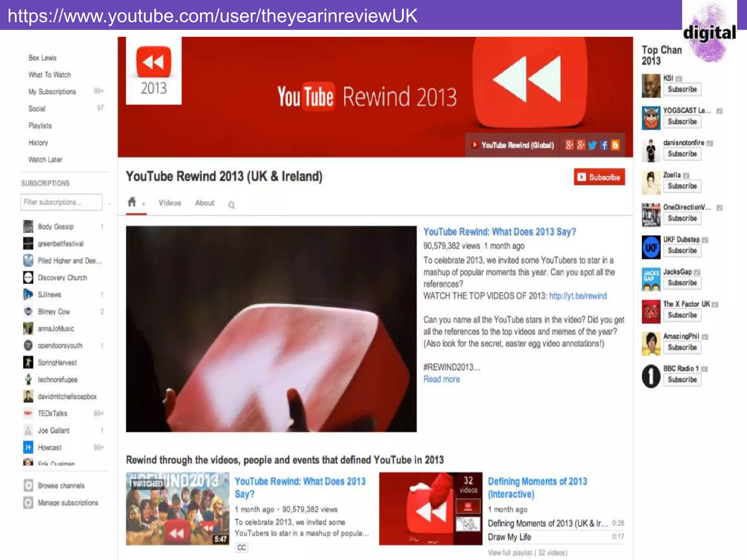747x560 pixels.
Task: Click the 2013 rewind channel avatar
Action: click(154, 71)
